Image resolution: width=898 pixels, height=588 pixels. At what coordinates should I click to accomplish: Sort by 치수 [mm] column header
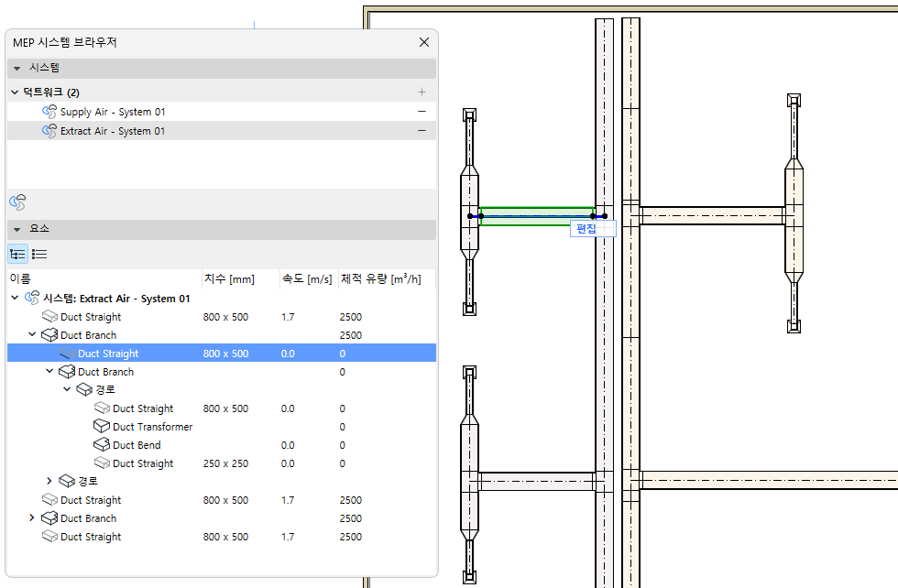click(229, 278)
